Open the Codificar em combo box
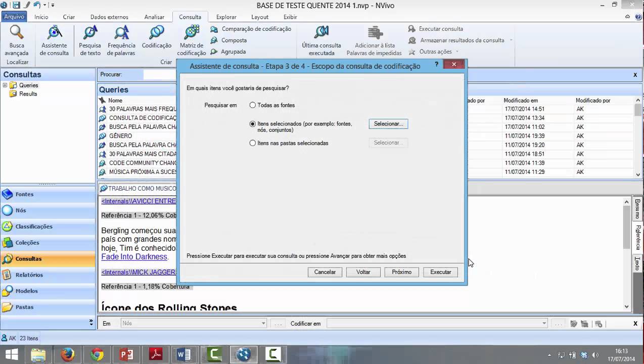Viewport: 644px width, 364px height. [x=437, y=323]
